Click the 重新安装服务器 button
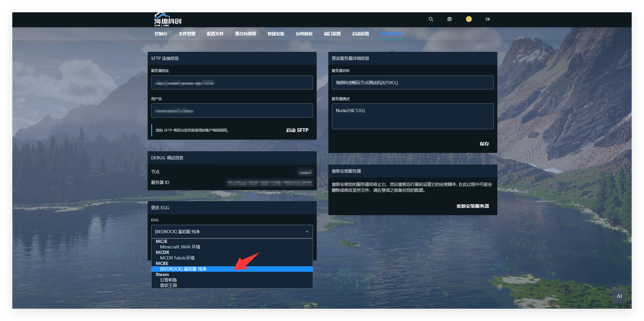 point(472,206)
